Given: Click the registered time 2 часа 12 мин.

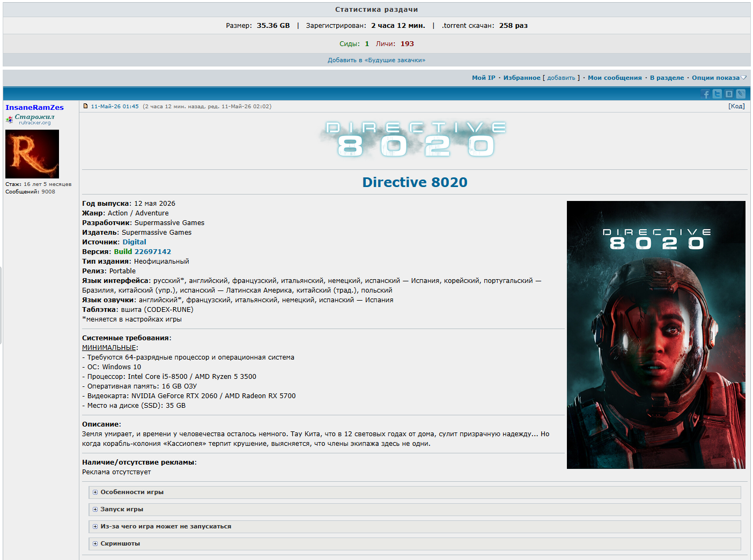Looking at the screenshot, I should (398, 26).
